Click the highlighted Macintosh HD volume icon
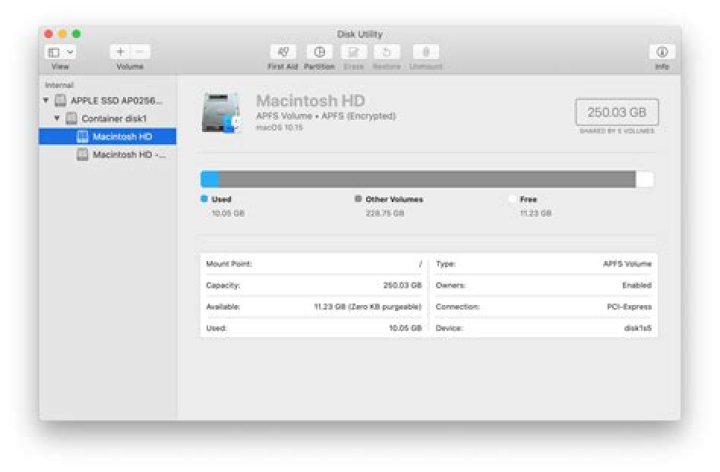The width and height of the screenshot is (720, 472). [x=83, y=136]
